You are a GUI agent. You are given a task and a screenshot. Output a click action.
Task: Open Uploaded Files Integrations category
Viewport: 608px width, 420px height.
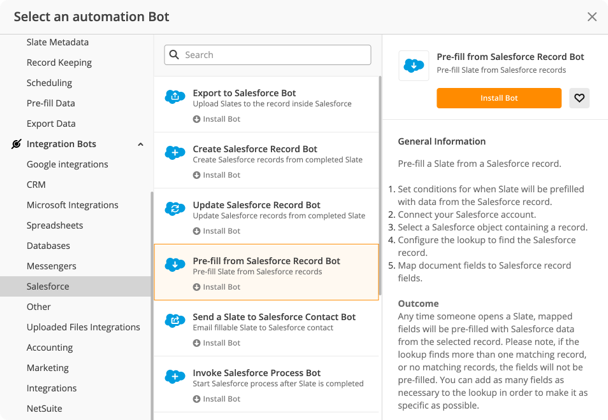coord(83,327)
